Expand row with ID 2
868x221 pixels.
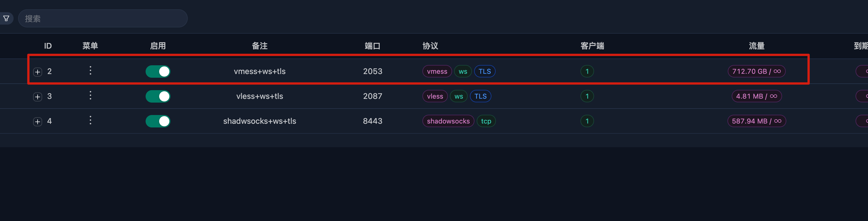click(x=37, y=72)
